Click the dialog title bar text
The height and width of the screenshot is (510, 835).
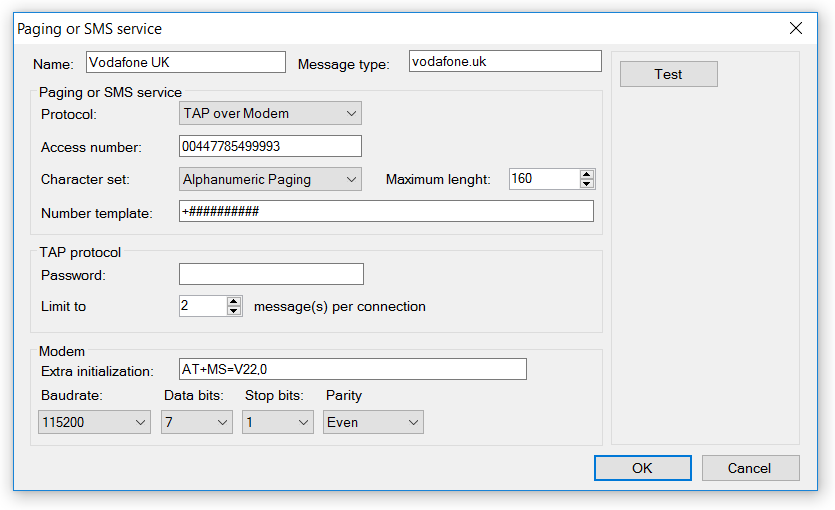click(89, 29)
